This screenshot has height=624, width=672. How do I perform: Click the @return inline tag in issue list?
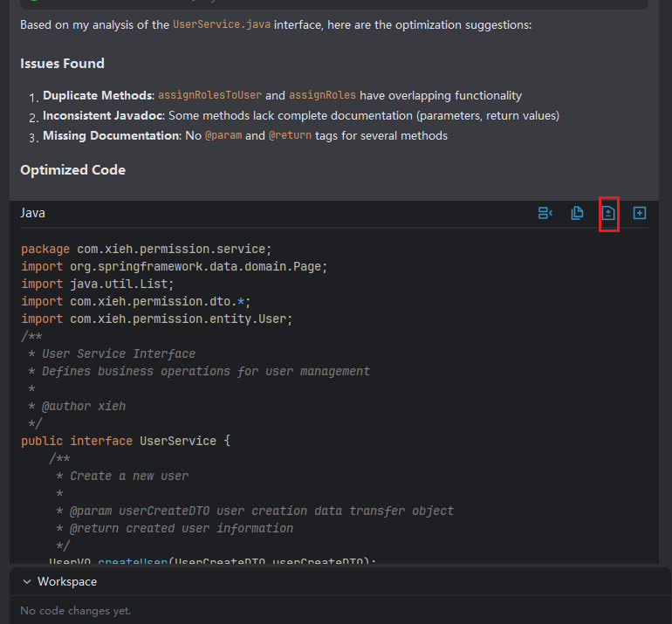click(289, 135)
